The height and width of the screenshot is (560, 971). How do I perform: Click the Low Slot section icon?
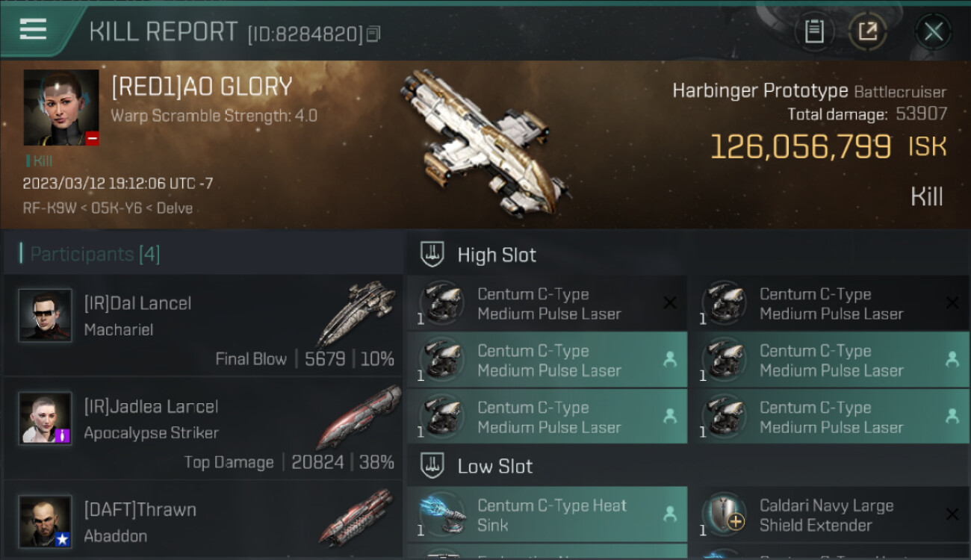coord(432,466)
